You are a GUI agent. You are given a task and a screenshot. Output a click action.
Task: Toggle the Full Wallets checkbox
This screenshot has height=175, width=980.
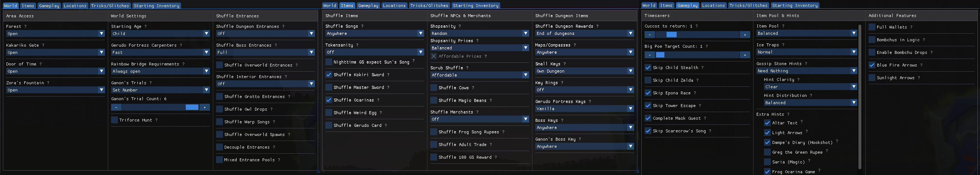[x=873, y=27]
